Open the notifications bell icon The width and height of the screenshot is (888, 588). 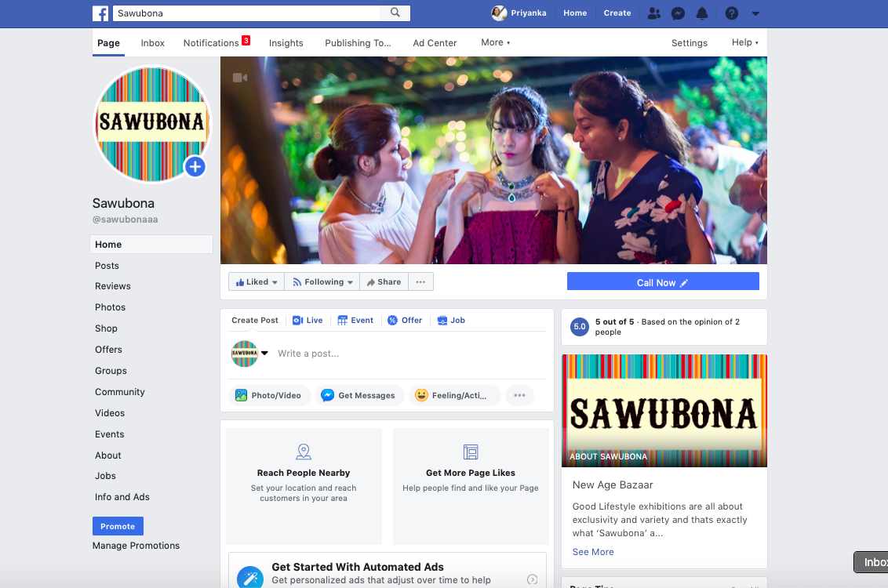(x=702, y=13)
